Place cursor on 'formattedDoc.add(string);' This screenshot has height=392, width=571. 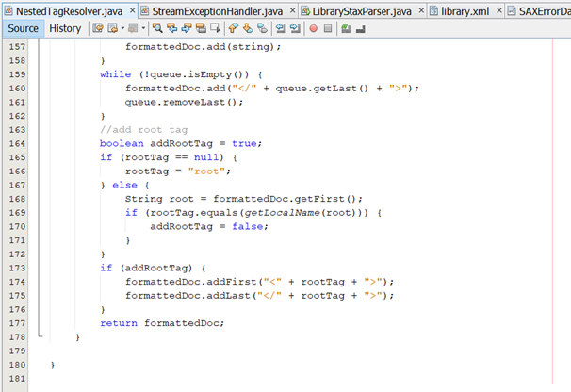204,47
